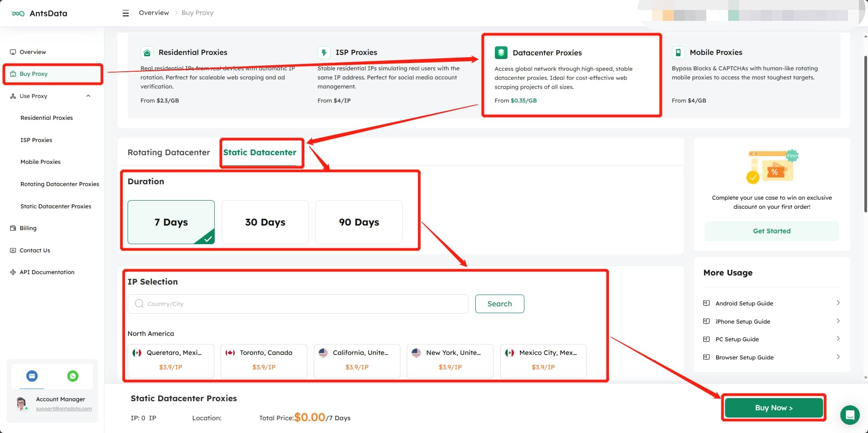Open Rotating Datacenter Proxies in sidebar
This screenshot has height=433, width=868.
(x=59, y=184)
